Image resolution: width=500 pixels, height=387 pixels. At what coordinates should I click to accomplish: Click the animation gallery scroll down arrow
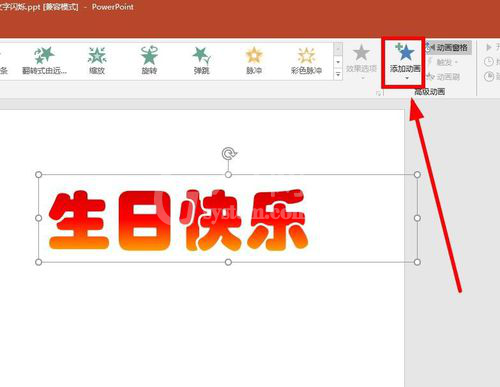tap(338, 62)
